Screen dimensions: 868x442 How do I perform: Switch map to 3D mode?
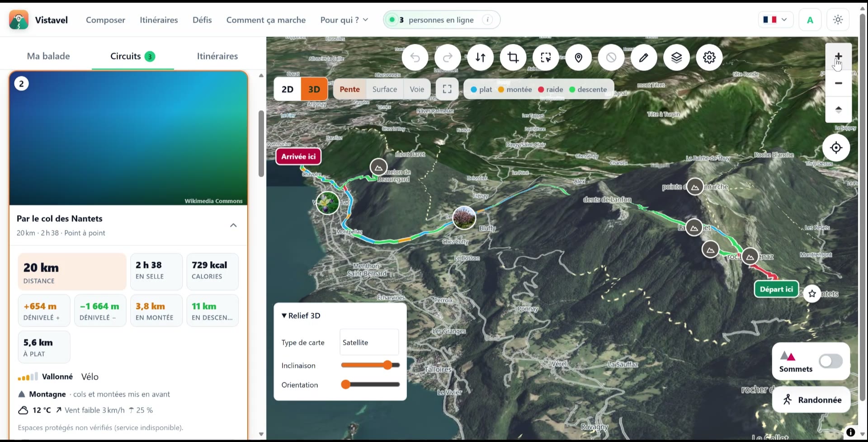tap(314, 89)
